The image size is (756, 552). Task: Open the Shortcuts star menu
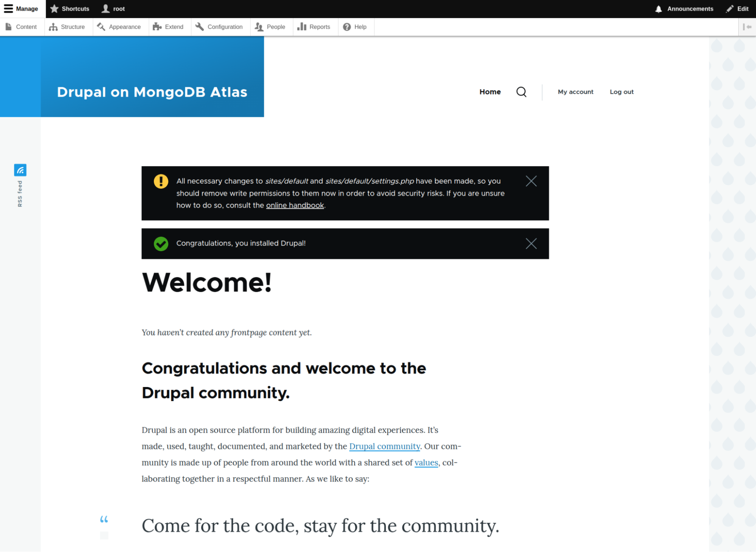tap(70, 9)
